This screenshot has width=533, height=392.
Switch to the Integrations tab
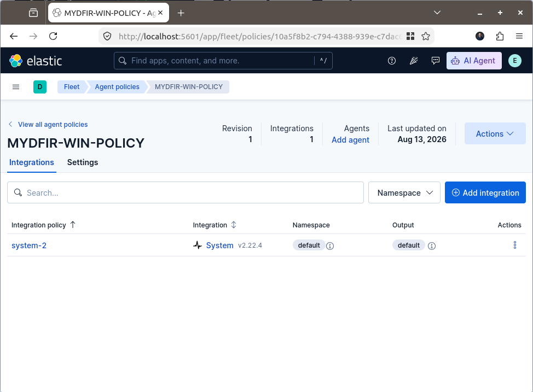(x=32, y=162)
